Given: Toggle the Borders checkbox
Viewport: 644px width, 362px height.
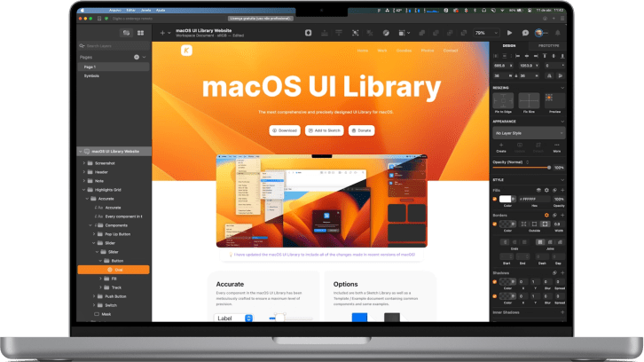Looking at the screenshot, I should (x=496, y=224).
